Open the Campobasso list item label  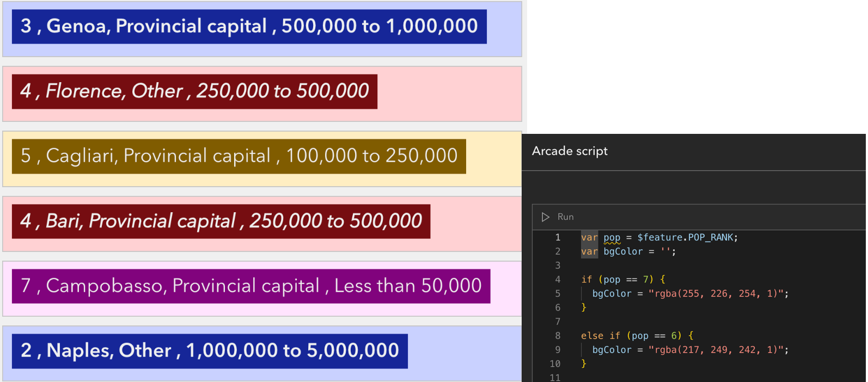[250, 286]
